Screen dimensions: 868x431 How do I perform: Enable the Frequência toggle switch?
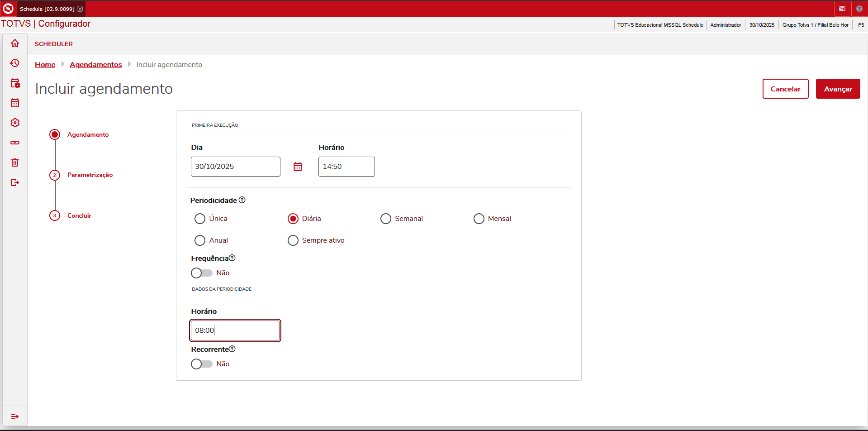tap(202, 273)
